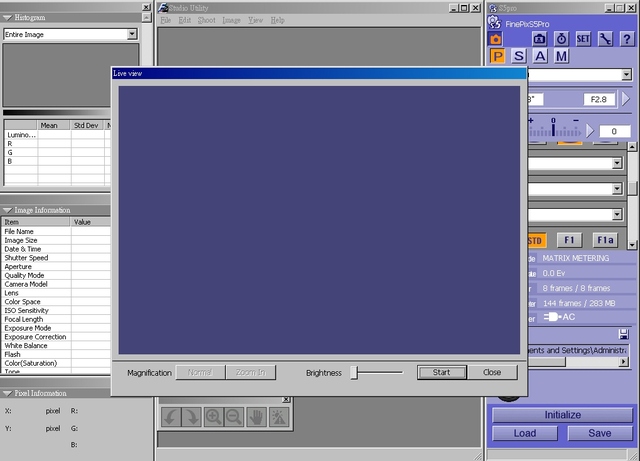This screenshot has height=461, width=640.
Task: Click the floppy disk save folder icon
Action: [x=623, y=334]
